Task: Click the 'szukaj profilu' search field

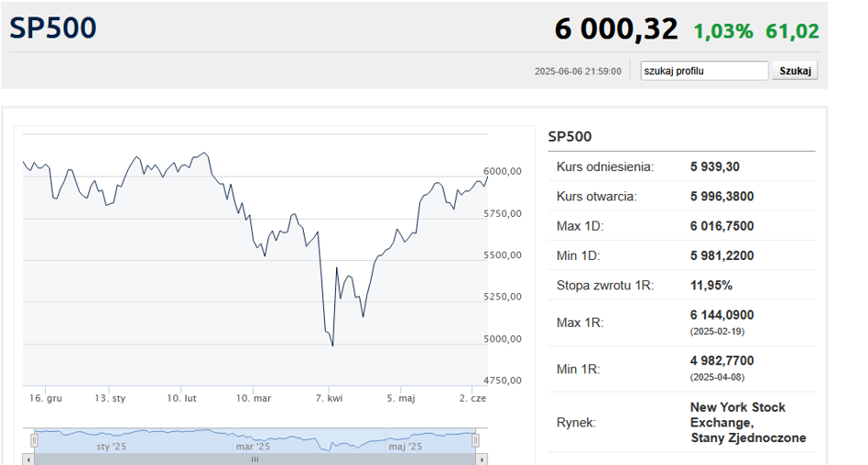Action: pos(704,70)
